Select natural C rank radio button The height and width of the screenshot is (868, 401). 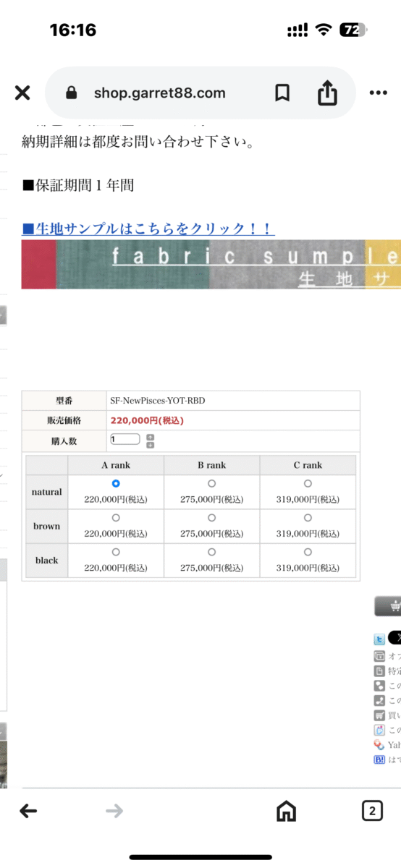click(308, 483)
